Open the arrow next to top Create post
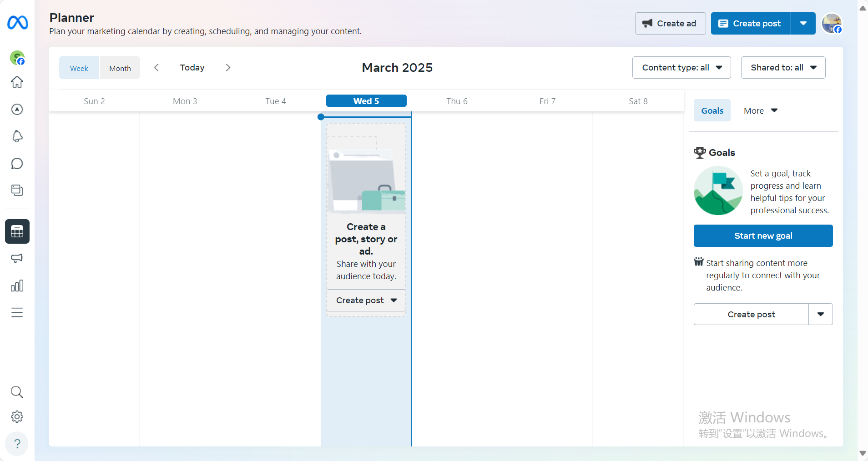The height and width of the screenshot is (461, 868). 803,24
